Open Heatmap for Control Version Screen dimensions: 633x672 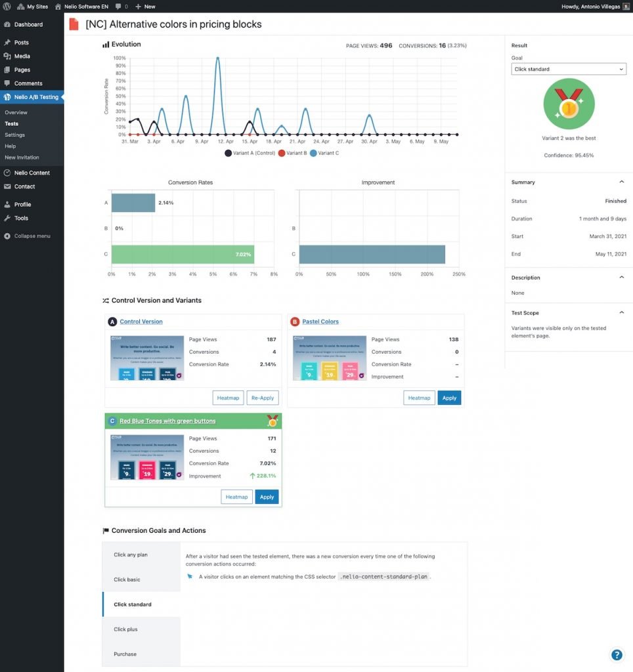tap(228, 398)
